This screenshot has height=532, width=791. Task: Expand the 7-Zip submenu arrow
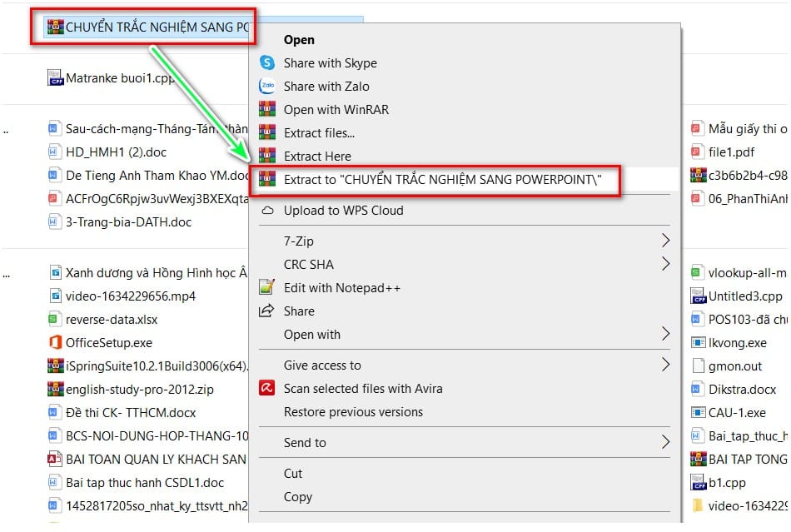[x=665, y=241]
